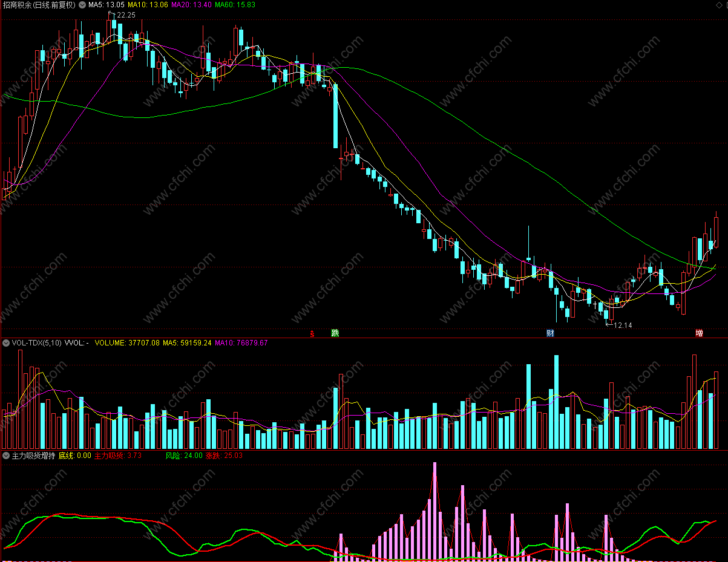
Task: Click the VVOL: - label
Action: click(x=77, y=343)
